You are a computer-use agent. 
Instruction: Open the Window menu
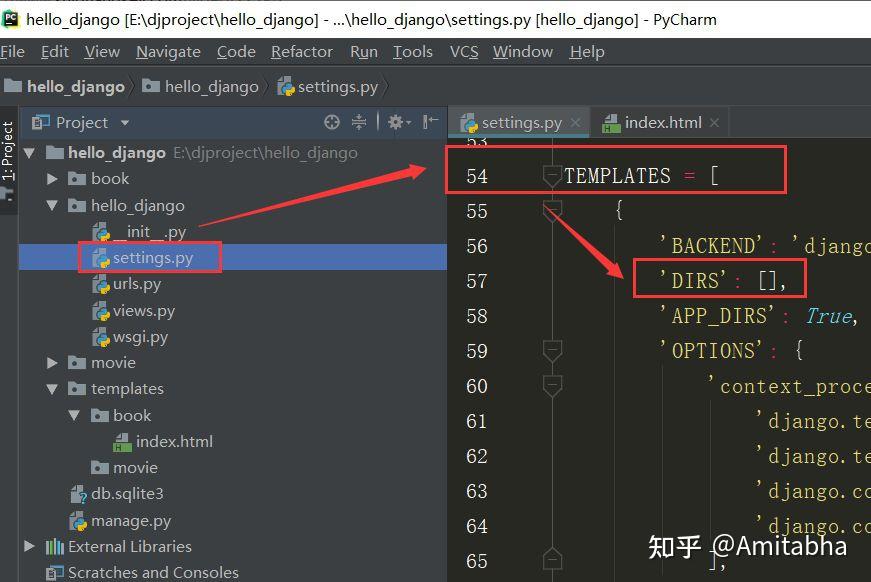coord(523,52)
